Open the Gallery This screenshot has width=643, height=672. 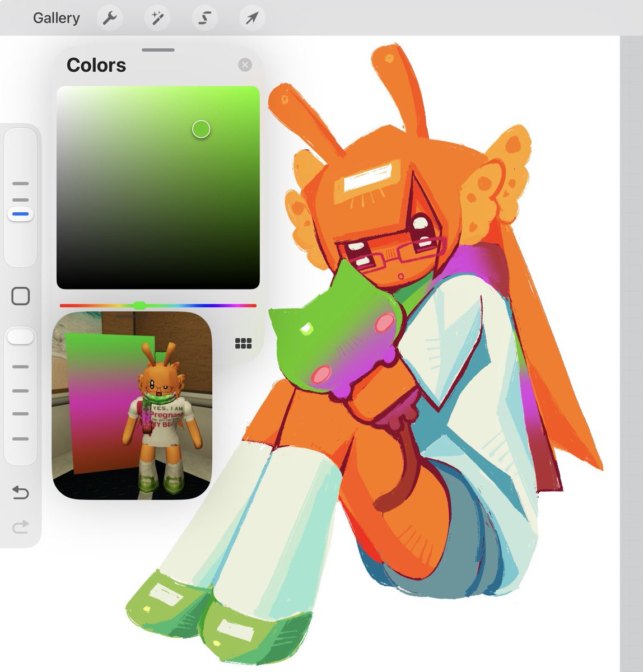click(56, 18)
